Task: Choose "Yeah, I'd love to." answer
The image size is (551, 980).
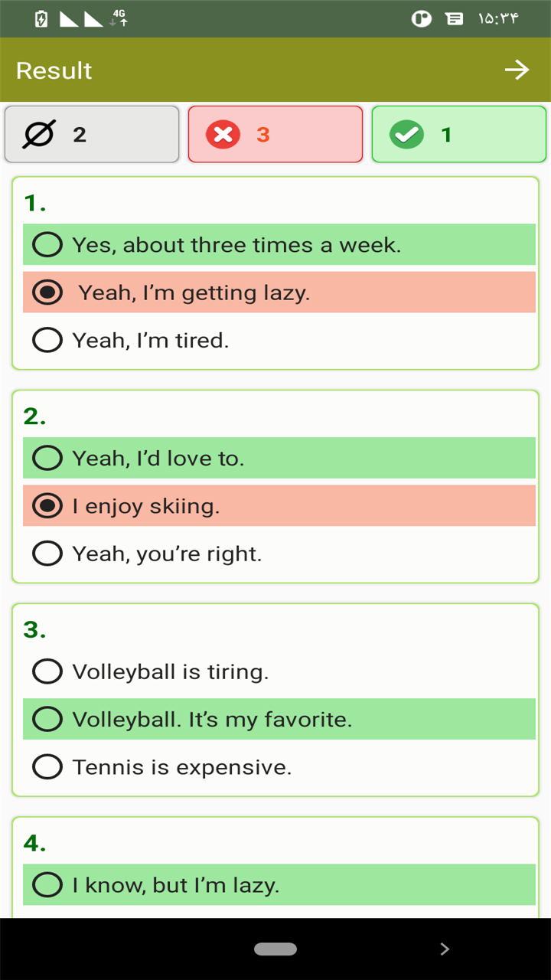Action: coord(279,458)
